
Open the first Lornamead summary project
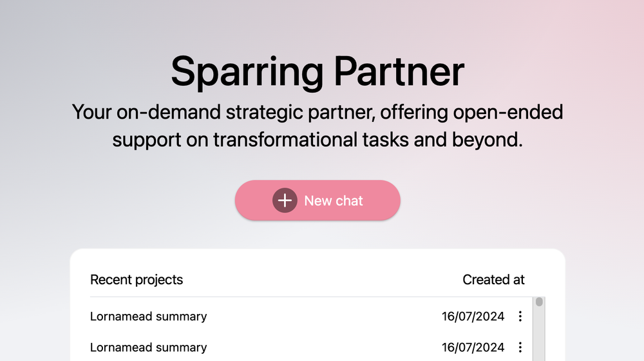[x=148, y=317]
